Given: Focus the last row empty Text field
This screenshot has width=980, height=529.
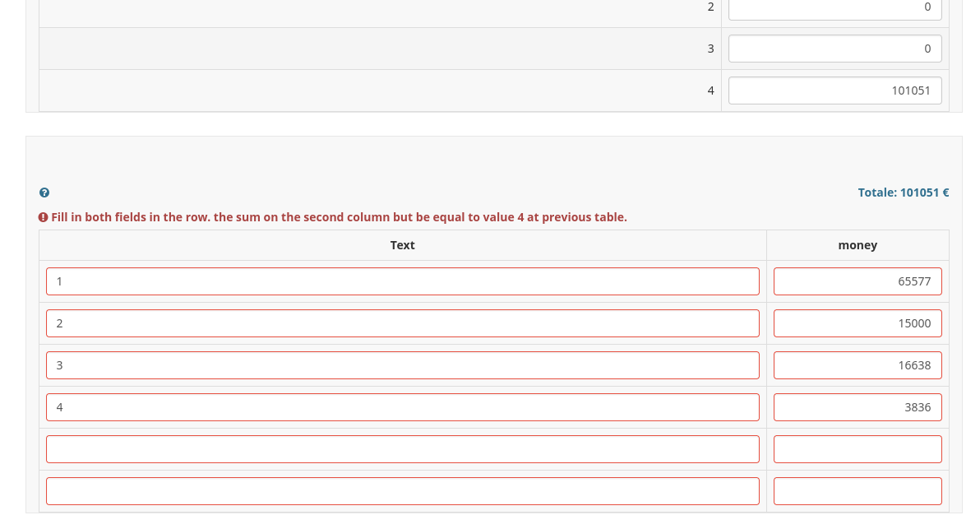Looking at the screenshot, I should 402,491.
